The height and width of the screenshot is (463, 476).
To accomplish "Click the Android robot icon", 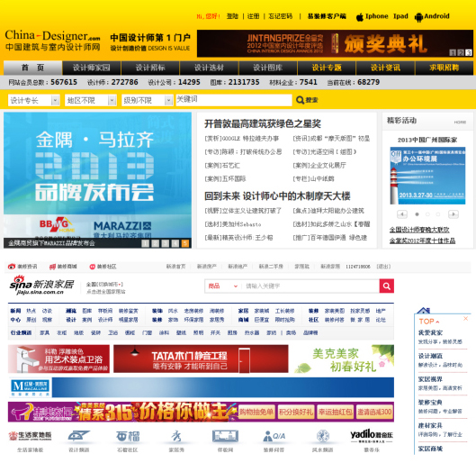I will click(418, 17).
